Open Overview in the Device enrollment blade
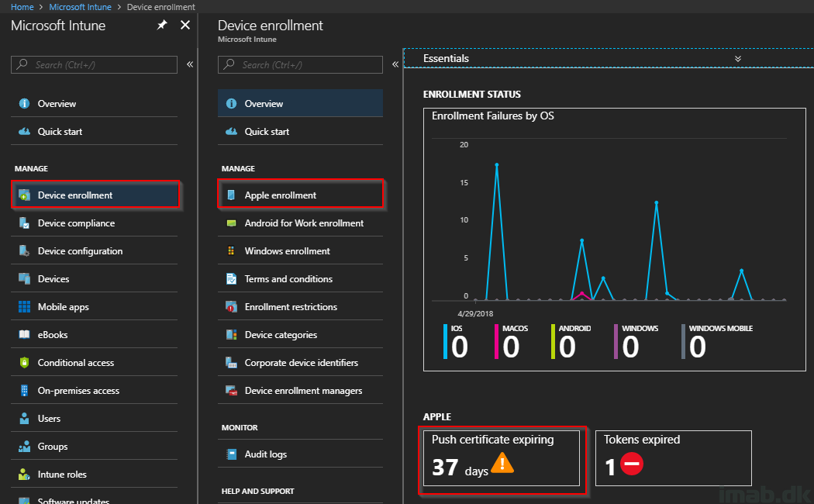The width and height of the screenshot is (814, 504). [301, 103]
